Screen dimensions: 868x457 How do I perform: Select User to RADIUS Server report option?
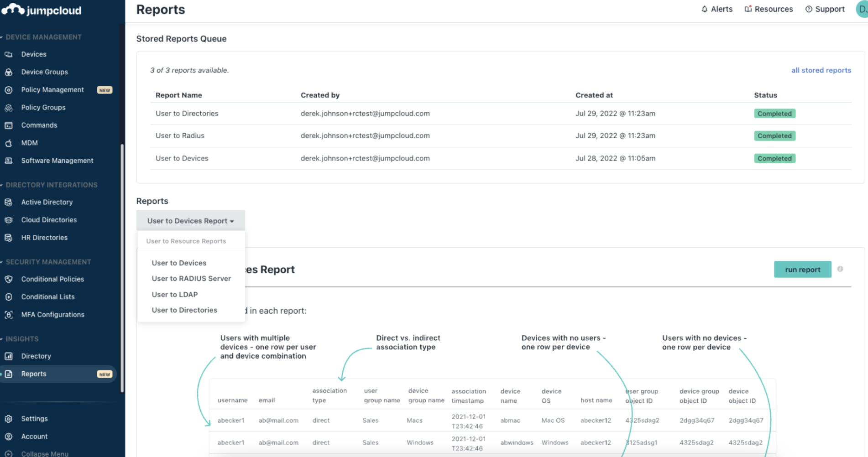[x=191, y=278]
